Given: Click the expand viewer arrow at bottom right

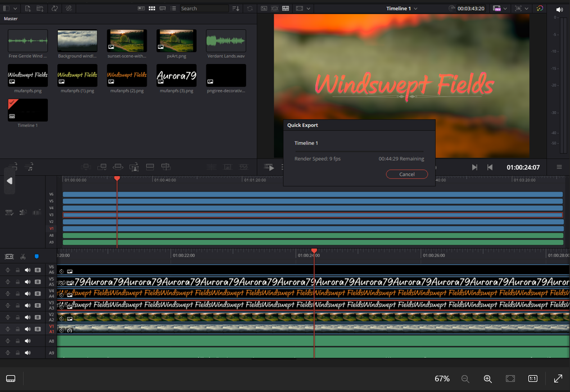Looking at the screenshot, I should tap(558, 379).
